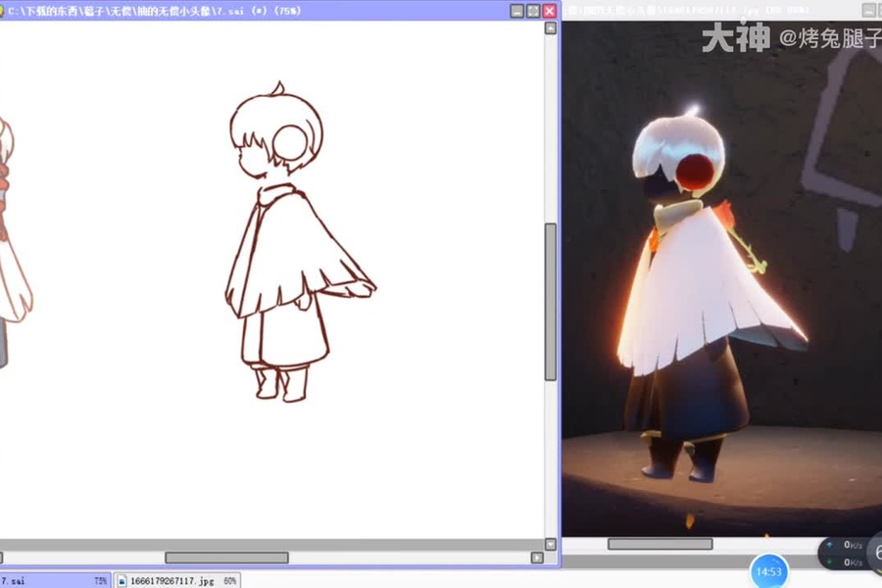Click the blue 14:53 timer bubble
This screenshot has width=882, height=588.
pyautogui.click(x=769, y=571)
